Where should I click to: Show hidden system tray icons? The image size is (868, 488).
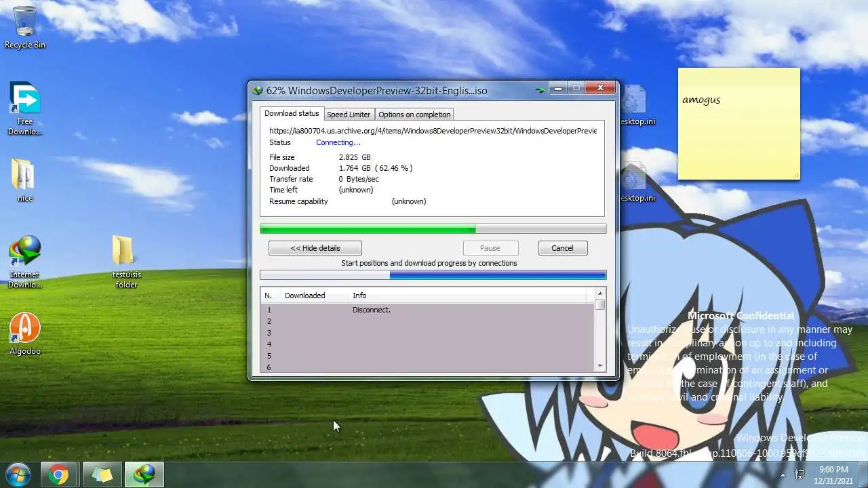coord(783,474)
